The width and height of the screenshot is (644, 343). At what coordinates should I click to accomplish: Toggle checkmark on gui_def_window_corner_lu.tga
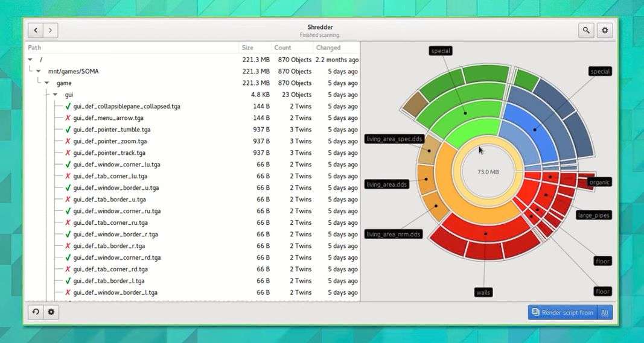[x=68, y=165]
